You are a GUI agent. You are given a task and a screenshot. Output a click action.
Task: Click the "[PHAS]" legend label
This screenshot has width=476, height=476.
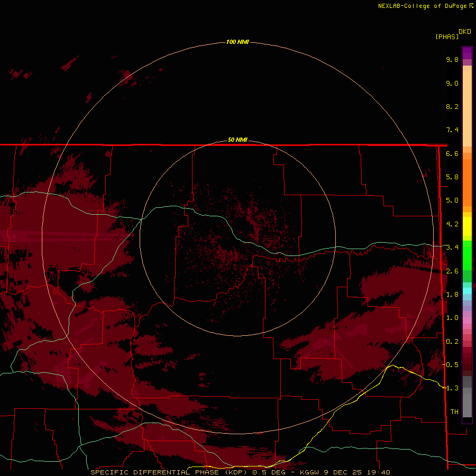447,36
